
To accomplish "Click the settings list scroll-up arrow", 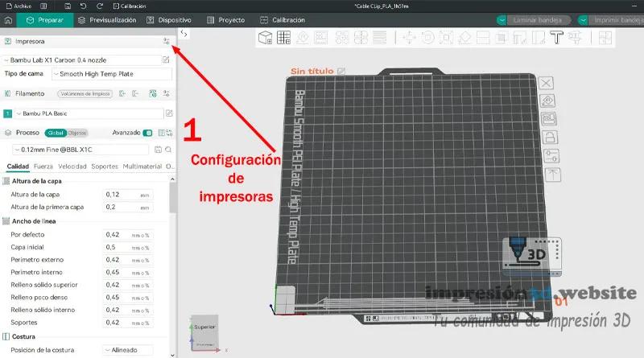I will 172,179.
